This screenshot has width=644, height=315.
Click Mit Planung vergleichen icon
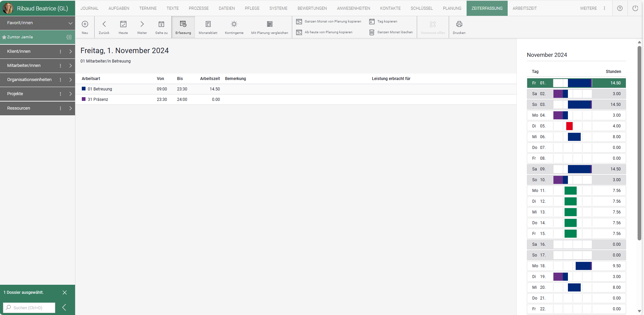269,24
